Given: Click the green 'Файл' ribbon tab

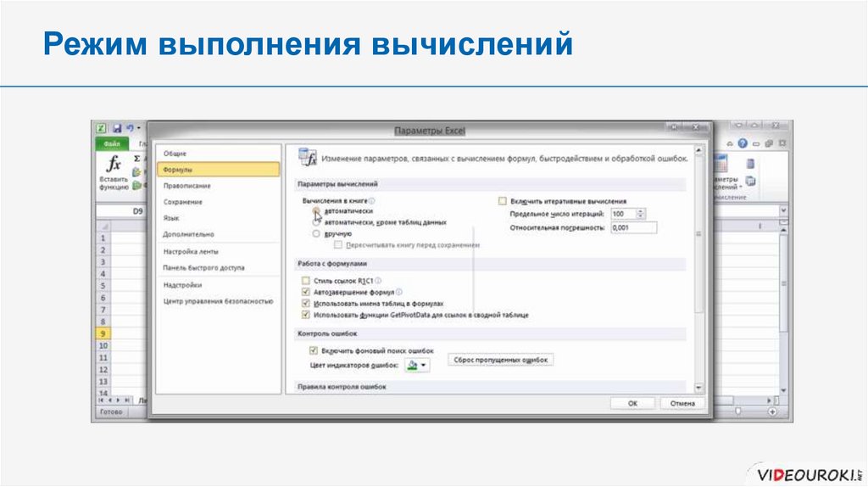Looking at the screenshot, I should pos(111,143).
